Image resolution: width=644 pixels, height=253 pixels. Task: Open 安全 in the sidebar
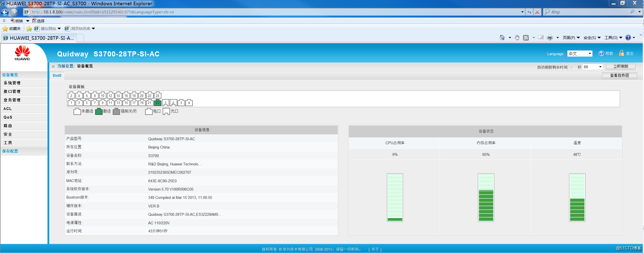pyautogui.click(x=24, y=134)
